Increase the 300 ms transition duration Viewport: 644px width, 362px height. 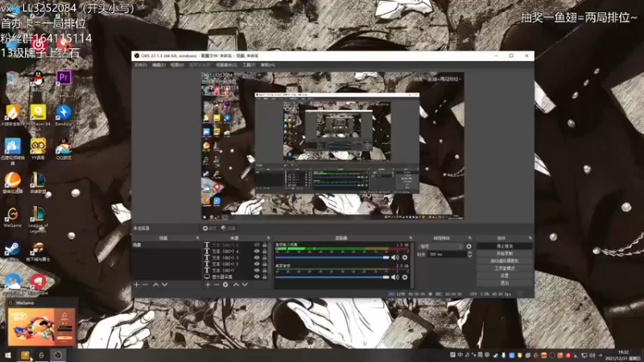[x=469, y=253]
